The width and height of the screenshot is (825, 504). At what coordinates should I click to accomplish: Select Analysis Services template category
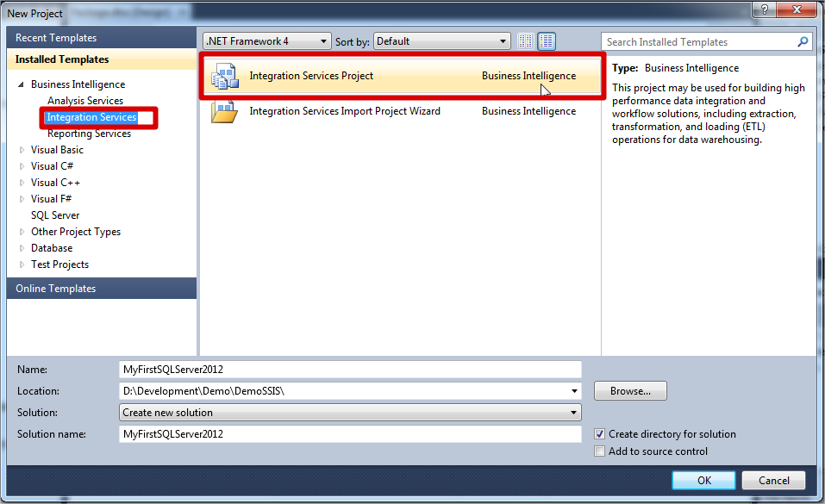click(85, 101)
